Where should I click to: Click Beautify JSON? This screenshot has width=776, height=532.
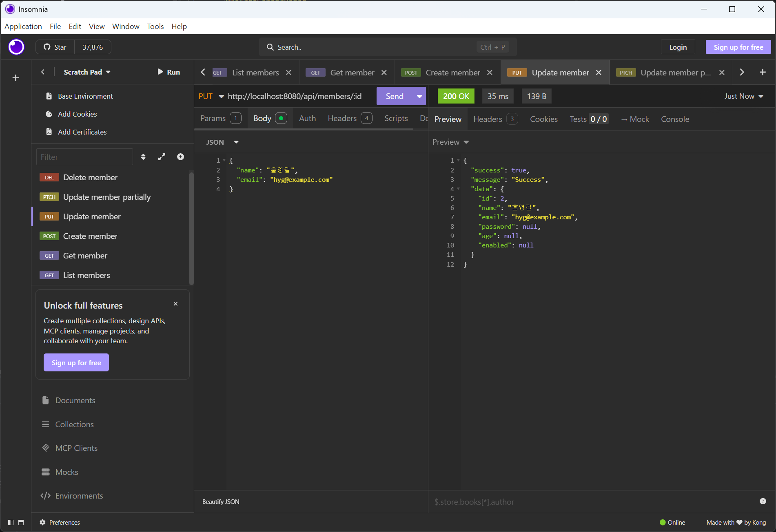tap(221, 502)
